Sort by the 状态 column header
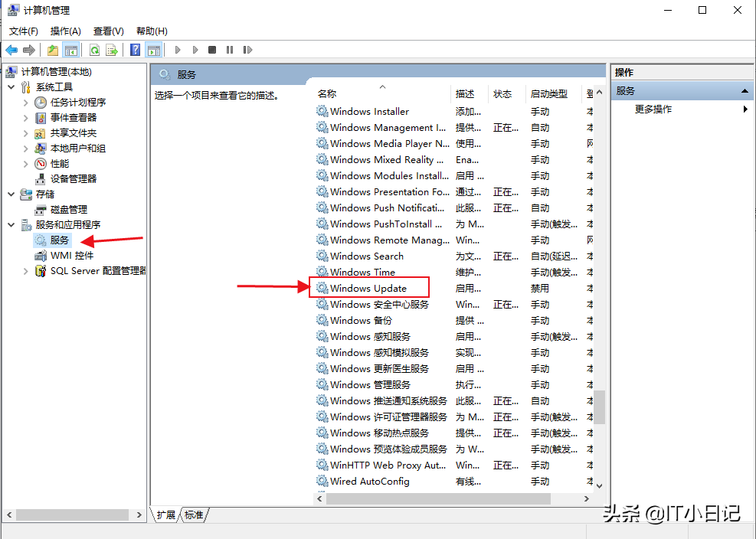 tap(507, 94)
